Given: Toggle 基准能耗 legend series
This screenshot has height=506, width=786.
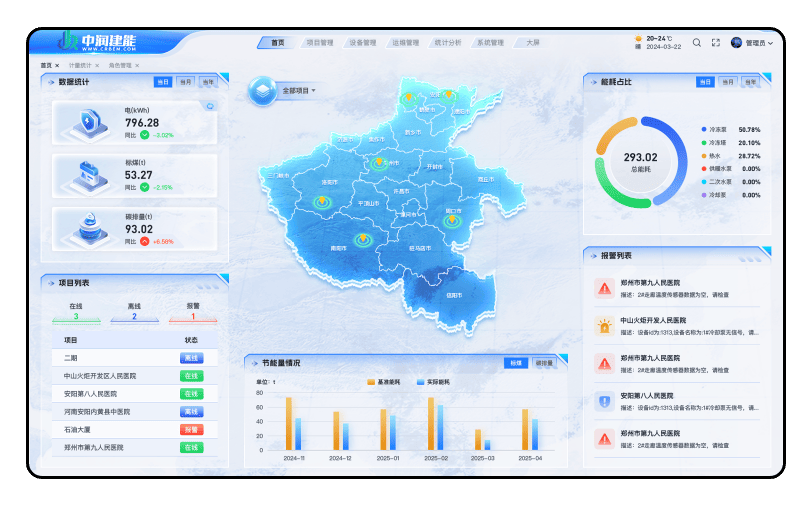Looking at the screenshot, I should pos(384,382).
